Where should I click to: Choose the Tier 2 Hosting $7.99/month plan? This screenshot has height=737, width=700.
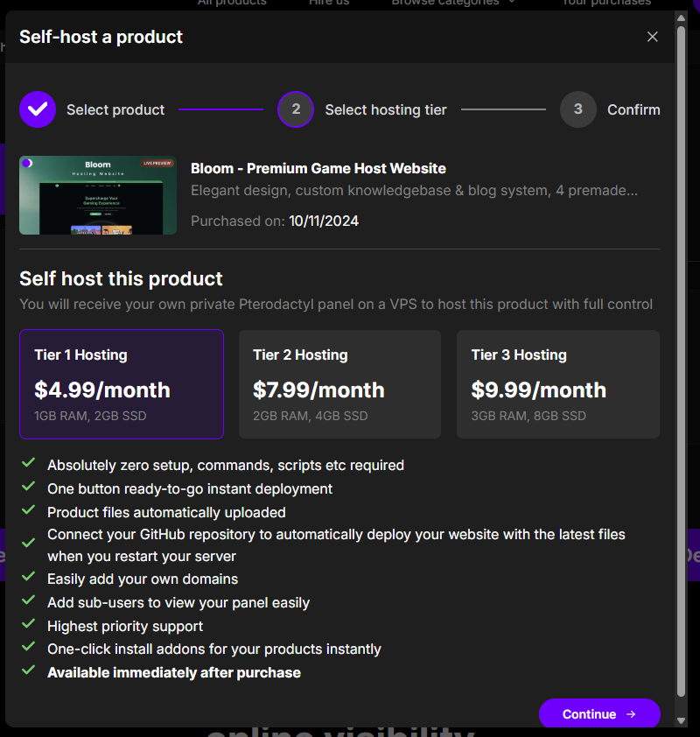(339, 384)
